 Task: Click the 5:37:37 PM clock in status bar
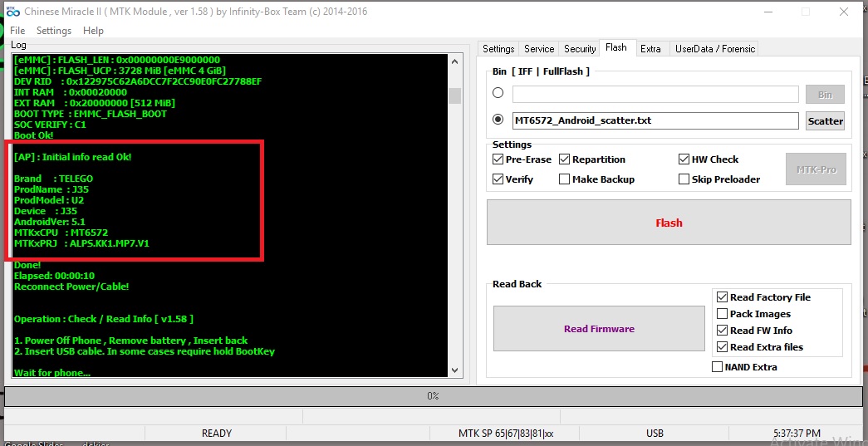click(x=797, y=434)
